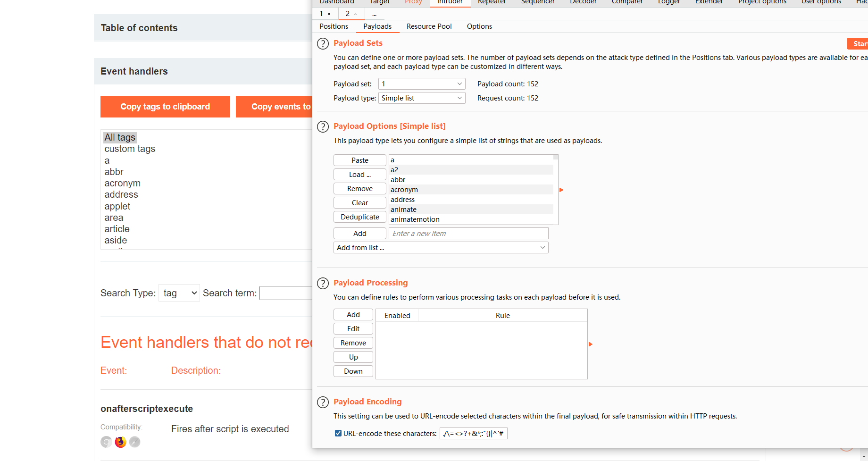Click Remove in Payload Processing
The width and height of the screenshot is (868, 461).
pos(353,343)
